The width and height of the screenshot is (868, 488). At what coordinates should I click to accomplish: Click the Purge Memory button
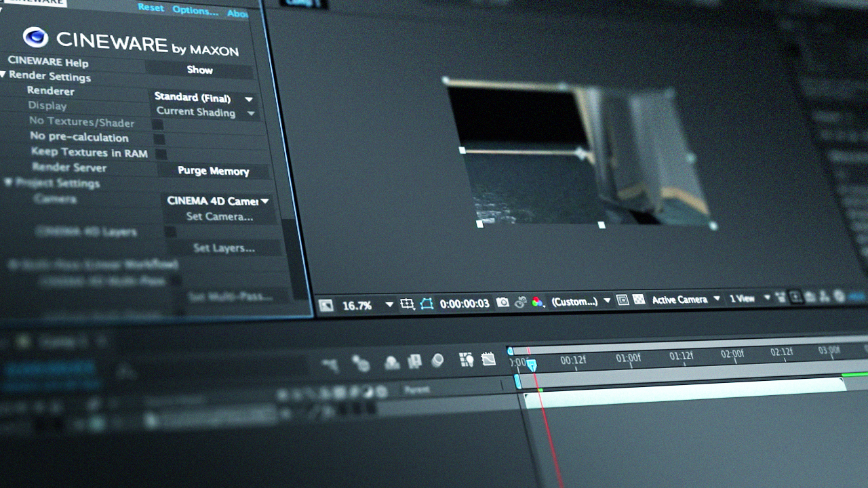pyautogui.click(x=213, y=171)
